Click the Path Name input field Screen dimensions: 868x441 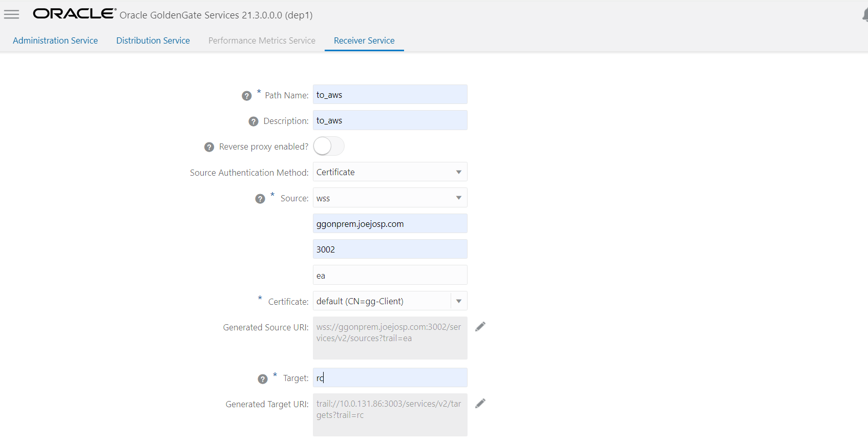(390, 95)
